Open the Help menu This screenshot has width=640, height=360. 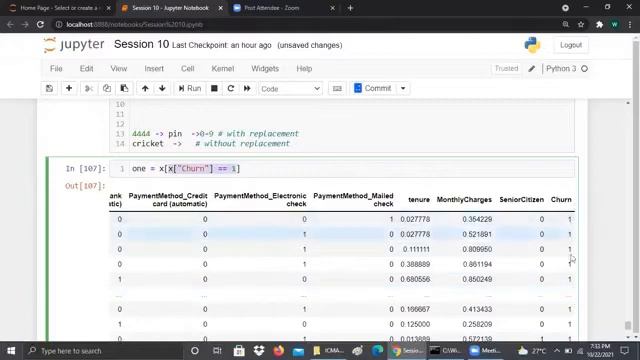point(304,69)
